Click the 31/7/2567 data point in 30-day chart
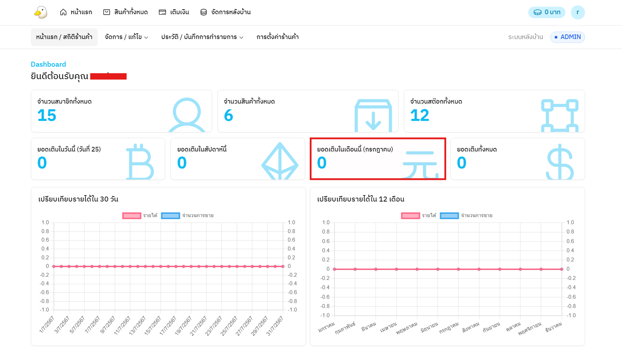This screenshot has width=622, height=364. (283, 266)
